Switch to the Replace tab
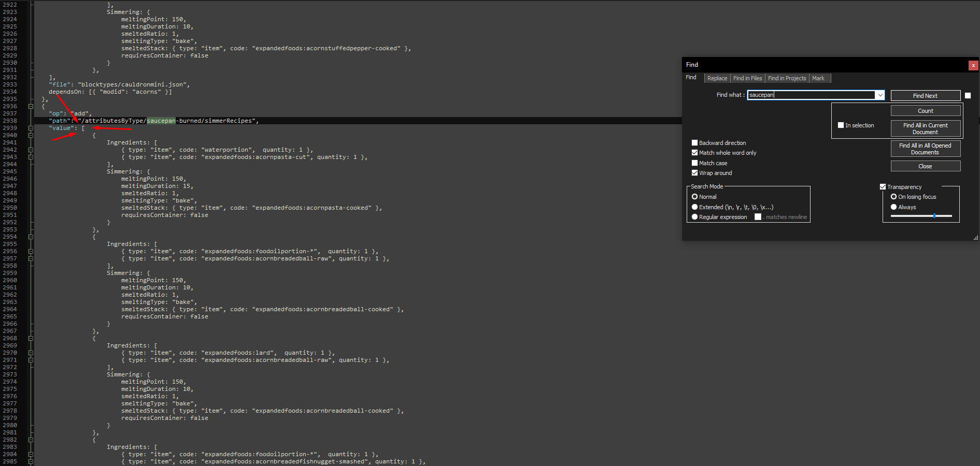This screenshot has height=466, width=980. coord(717,78)
